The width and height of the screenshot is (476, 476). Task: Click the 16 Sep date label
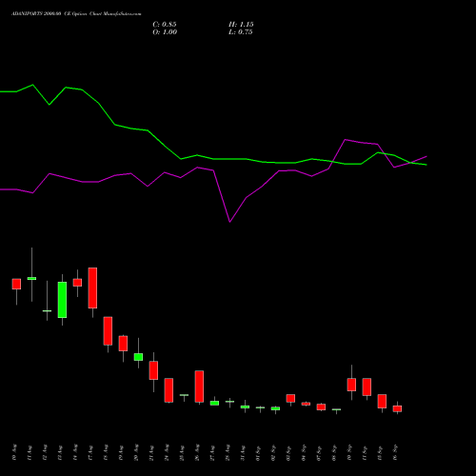(395, 452)
